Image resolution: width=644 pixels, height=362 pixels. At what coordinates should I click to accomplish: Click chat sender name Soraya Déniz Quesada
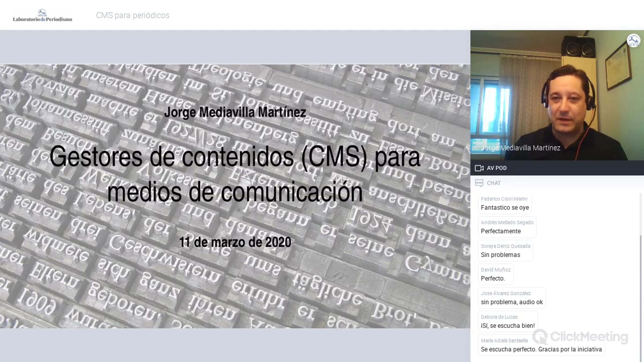(x=506, y=246)
